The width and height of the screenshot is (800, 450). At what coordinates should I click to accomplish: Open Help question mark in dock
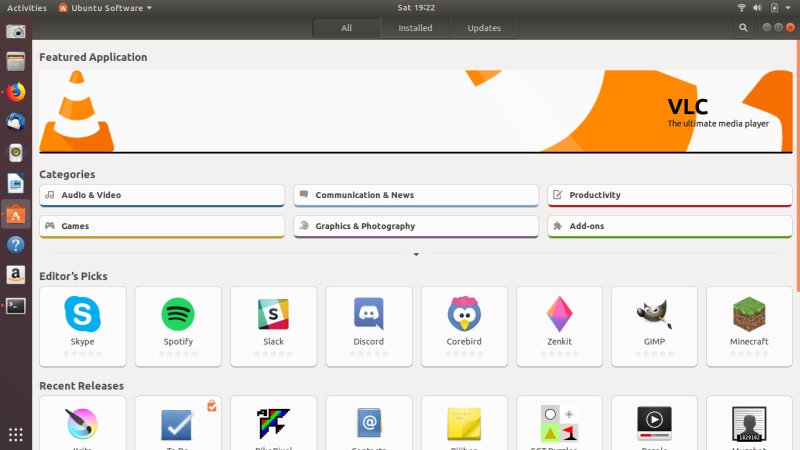click(16, 245)
